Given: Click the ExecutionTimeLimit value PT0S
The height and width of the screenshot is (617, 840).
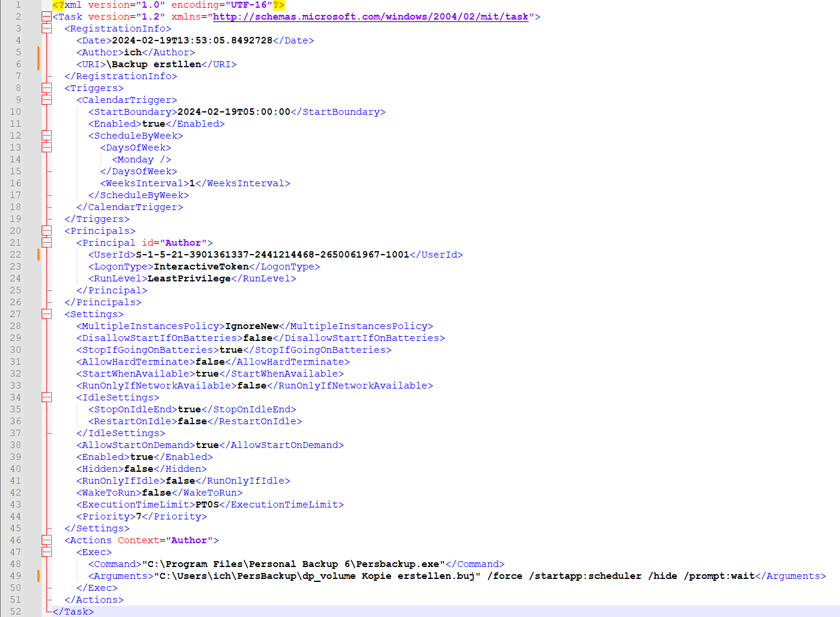Looking at the screenshot, I should click(x=207, y=505).
